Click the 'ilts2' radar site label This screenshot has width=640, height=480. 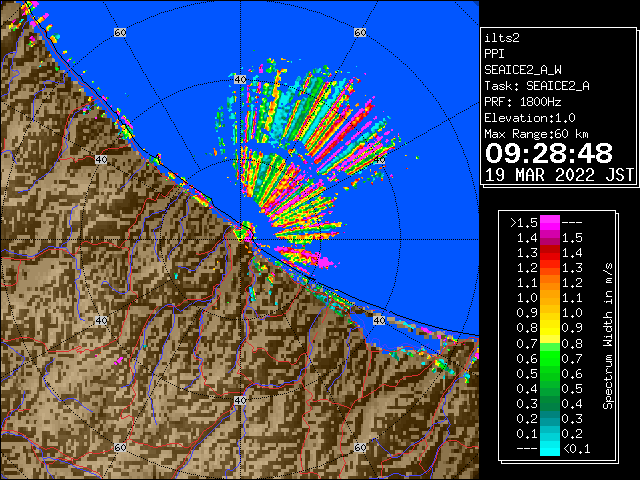coord(502,38)
